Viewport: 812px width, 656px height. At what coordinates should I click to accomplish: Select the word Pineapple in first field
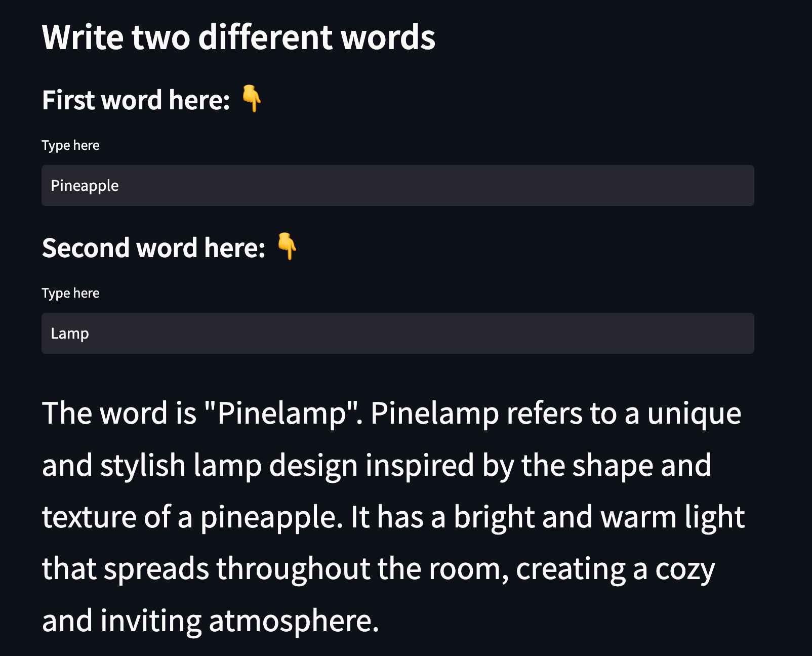pos(84,186)
